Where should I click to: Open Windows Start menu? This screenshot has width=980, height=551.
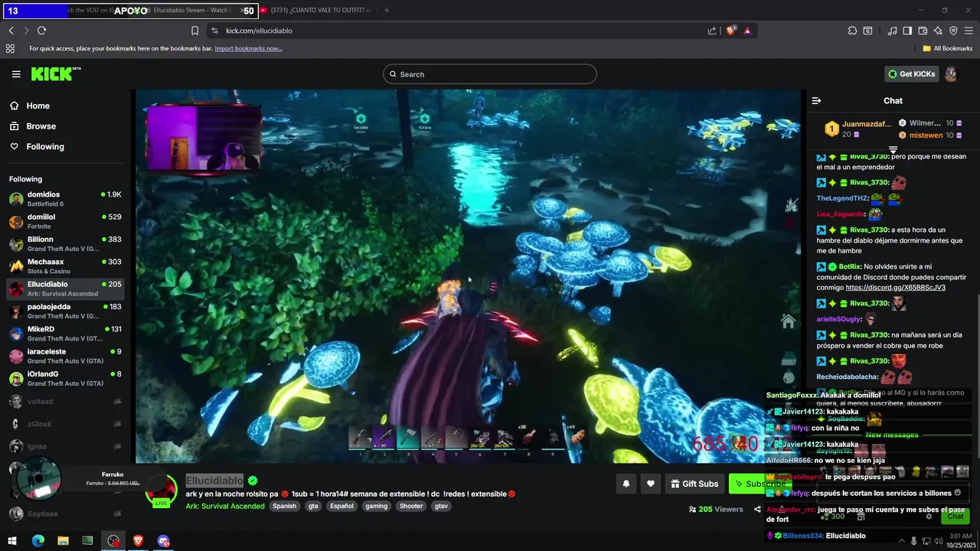coord(12,541)
